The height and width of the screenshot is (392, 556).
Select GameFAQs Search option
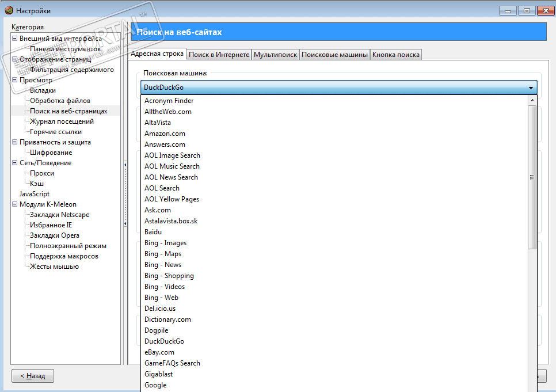(334, 363)
